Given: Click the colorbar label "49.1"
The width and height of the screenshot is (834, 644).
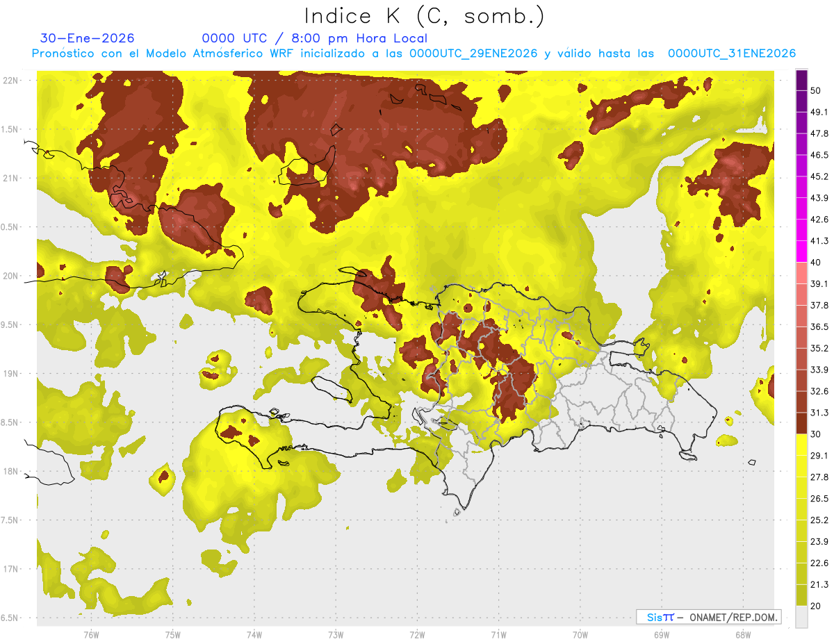Looking at the screenshot, I should [819, 112].
